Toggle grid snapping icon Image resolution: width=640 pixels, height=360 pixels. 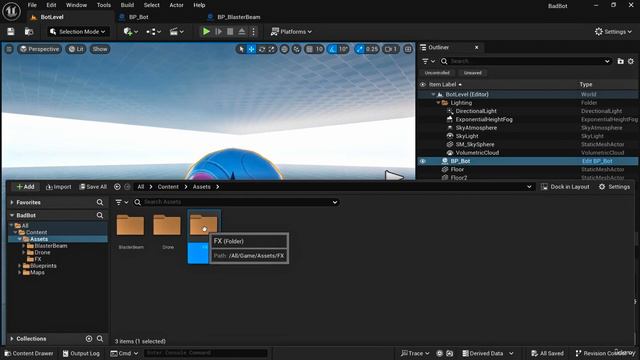pos(309,49)
